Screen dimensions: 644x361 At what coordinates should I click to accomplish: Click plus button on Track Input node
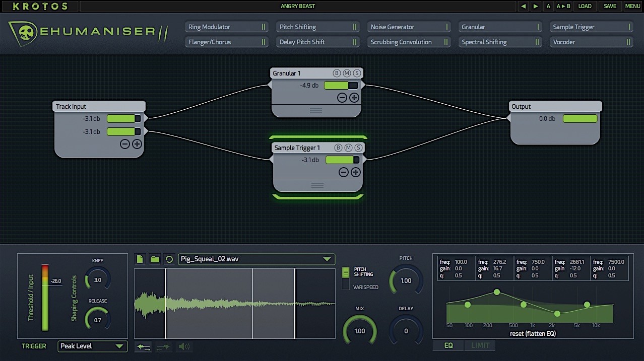tap(137, 144)
